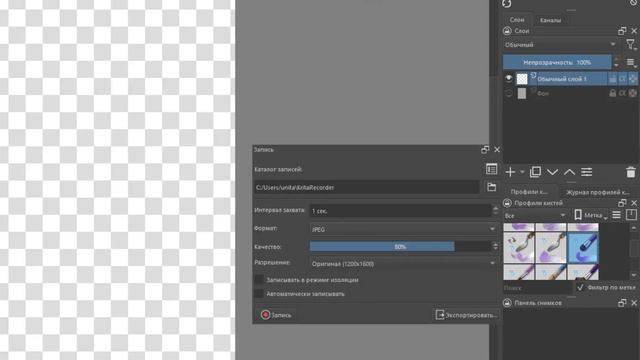
Task: Toggle visibility of the Фон layer
Action: pos(509,93)
